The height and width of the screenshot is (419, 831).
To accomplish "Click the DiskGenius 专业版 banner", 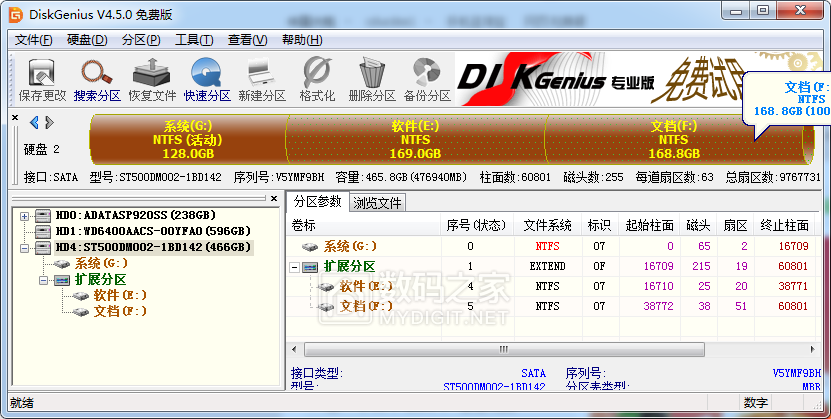I will pyautogui.click(x=600, y=82).
